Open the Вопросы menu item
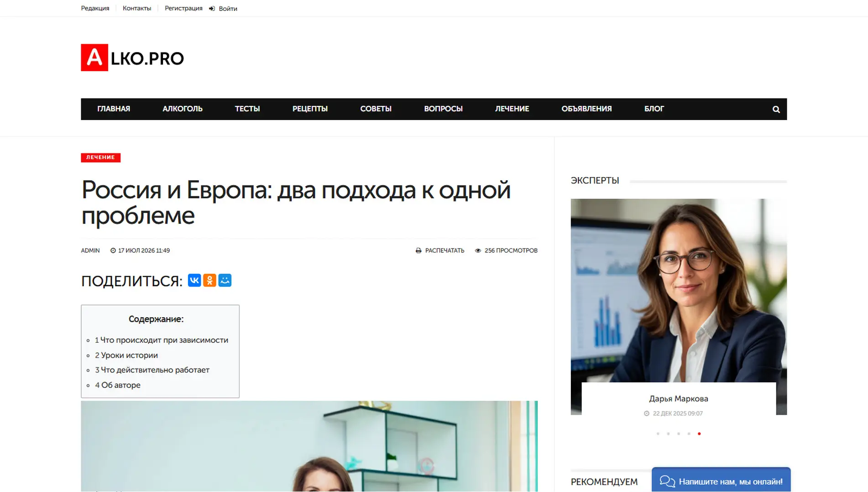868x492 pixels. pyautogui.click(x=443, y=109)
